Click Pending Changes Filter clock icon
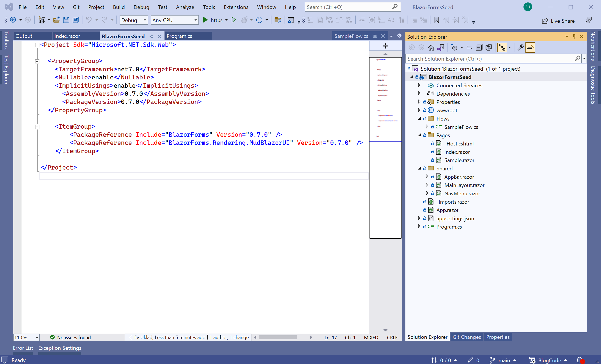 [x=454, y=47]
